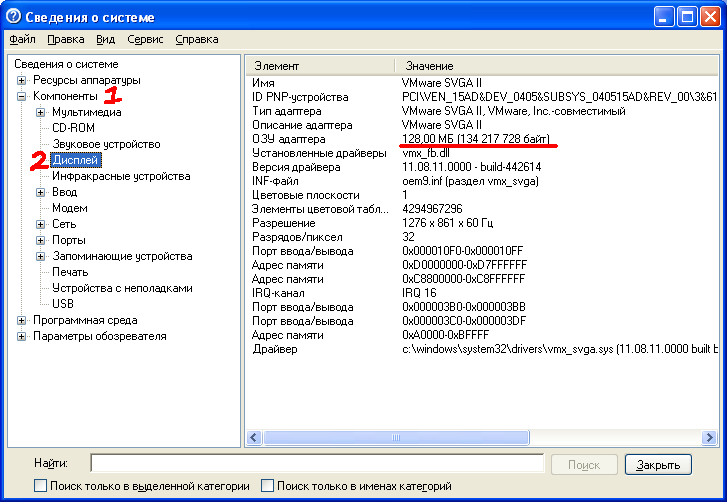The image size is (727, 502).
Task: Collapse the Компоненты tree node
Action: [x=21, y=96]
